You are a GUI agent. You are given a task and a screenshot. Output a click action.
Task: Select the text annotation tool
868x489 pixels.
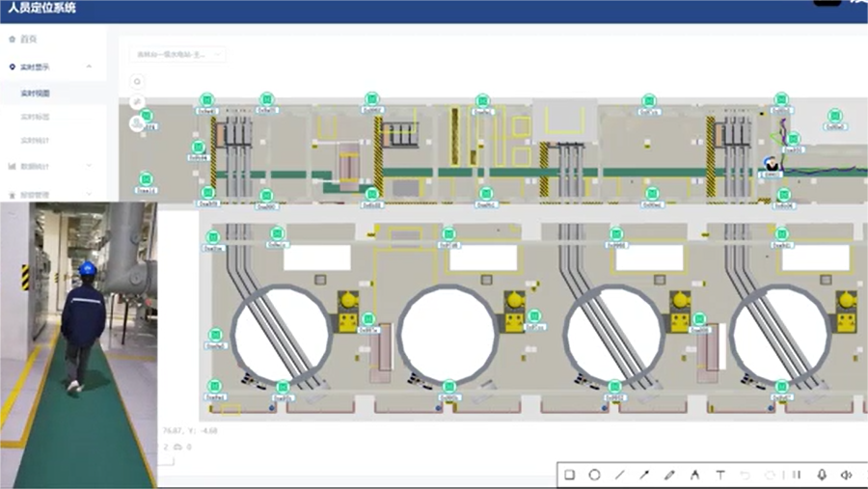pyautogui.click(x=719, y=475)
